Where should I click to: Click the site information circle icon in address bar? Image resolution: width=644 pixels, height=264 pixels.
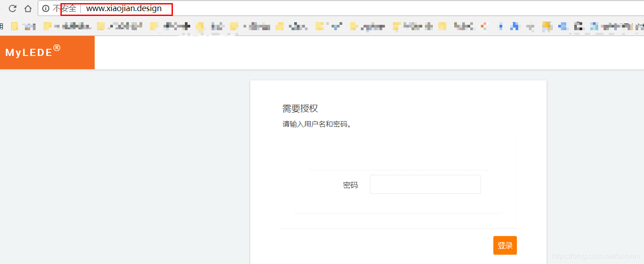point(46,8)
